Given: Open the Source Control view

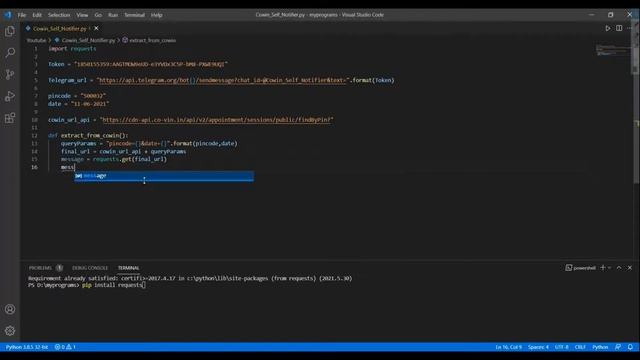Looking at the screenshot, I should pyautogui.click(x=10, y=74).
